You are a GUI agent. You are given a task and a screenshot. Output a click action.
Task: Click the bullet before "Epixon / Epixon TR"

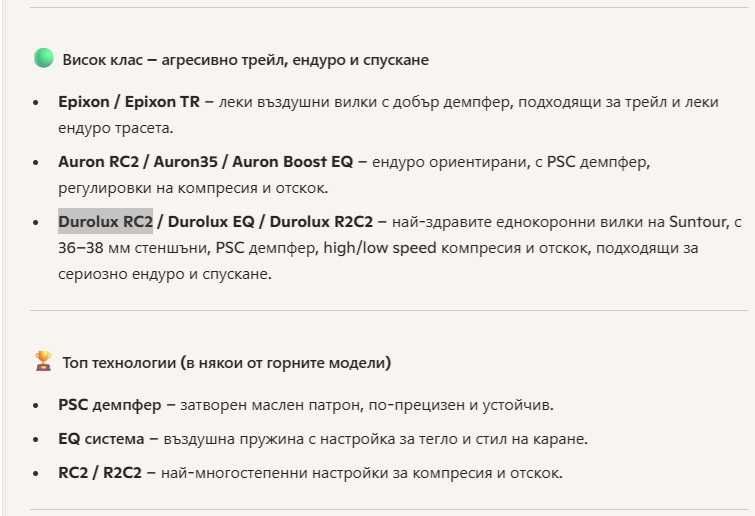click(37, 102)
